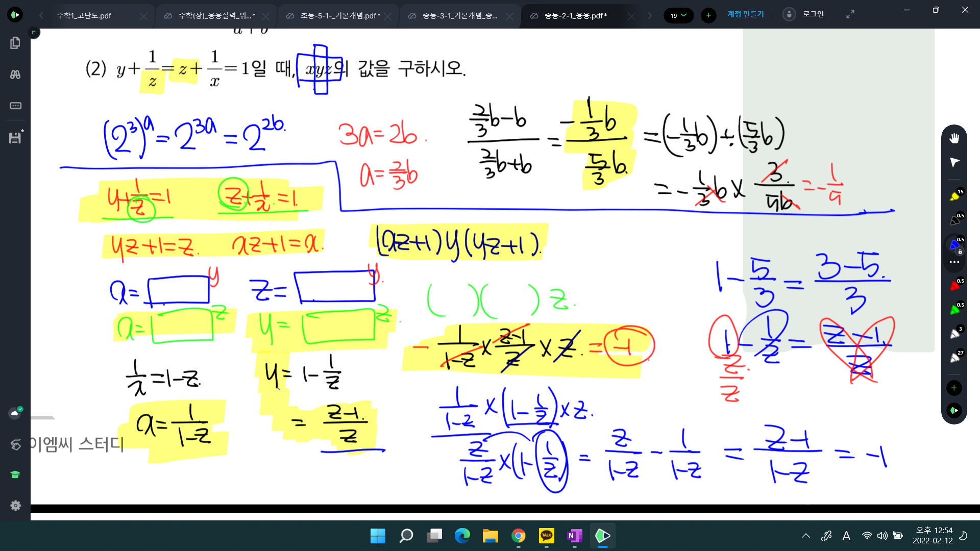Toggle lock on the blue pen
Image resolution: width=980 pixels, height=551 pixels.
[x=960, y=252]
